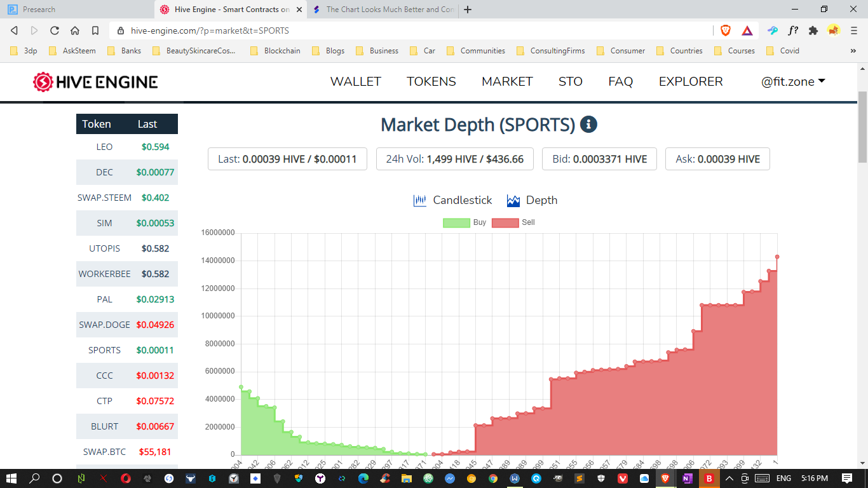The image size is (868, 488).
Task: Click the corgi profile avatar
Action: coord(834,30)
